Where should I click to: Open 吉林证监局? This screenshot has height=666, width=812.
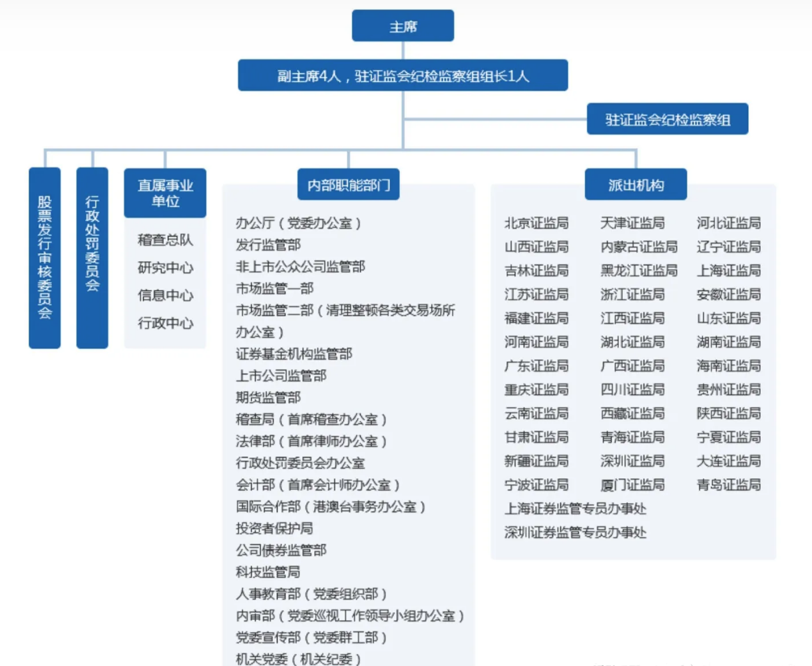(x=536, y=271)
